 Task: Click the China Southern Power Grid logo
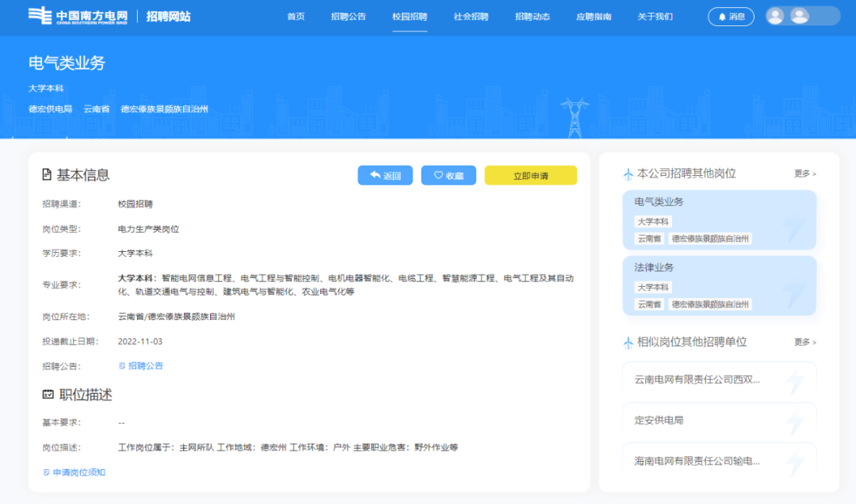click(78, 16)
